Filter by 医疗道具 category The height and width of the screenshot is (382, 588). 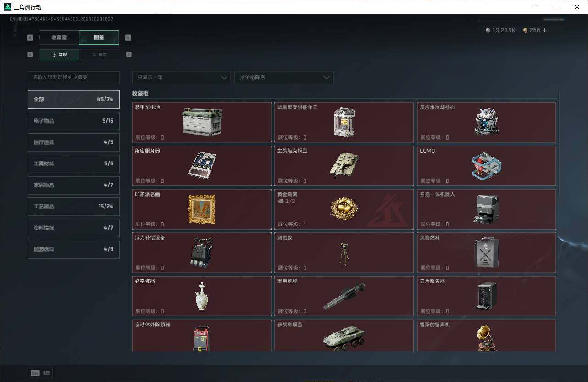pyautogui.click(x=73, y=142)
